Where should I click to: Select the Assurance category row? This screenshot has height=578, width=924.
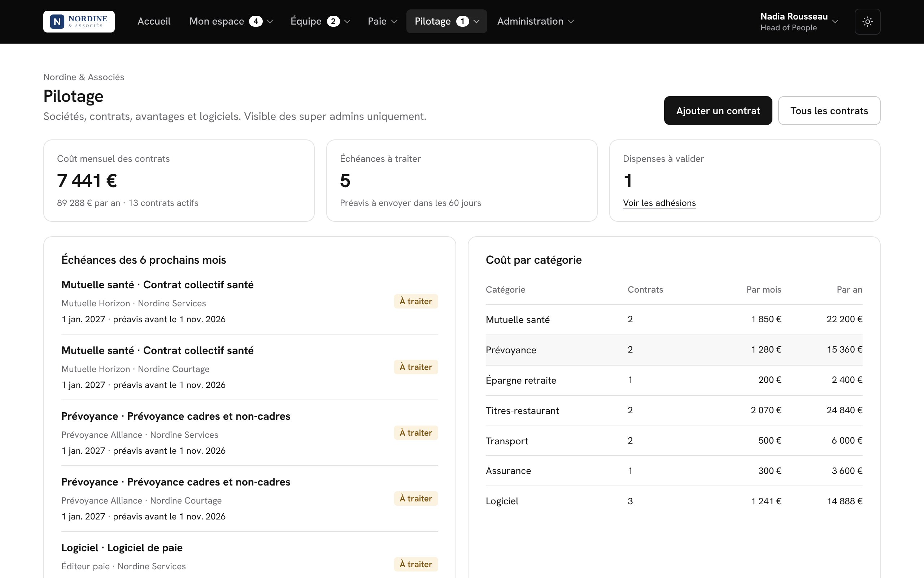click(674, 471)
